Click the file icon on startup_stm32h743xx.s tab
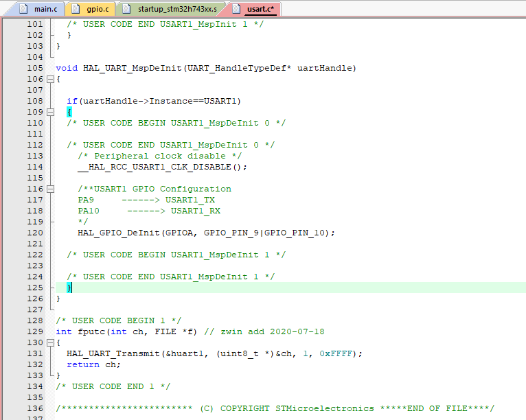Viewport: 526px width, 420px height. (126, 9)
